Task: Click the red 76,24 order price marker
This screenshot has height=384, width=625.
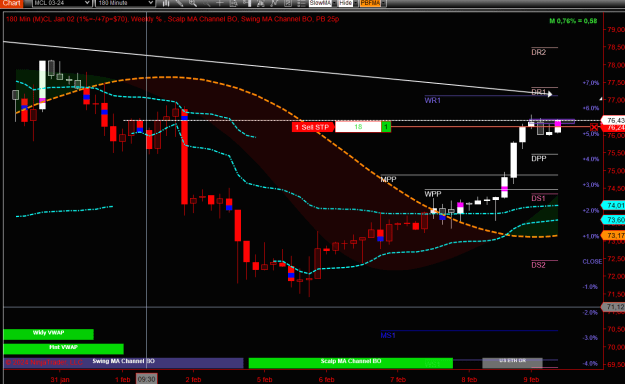Action: (x=613, y=128)
